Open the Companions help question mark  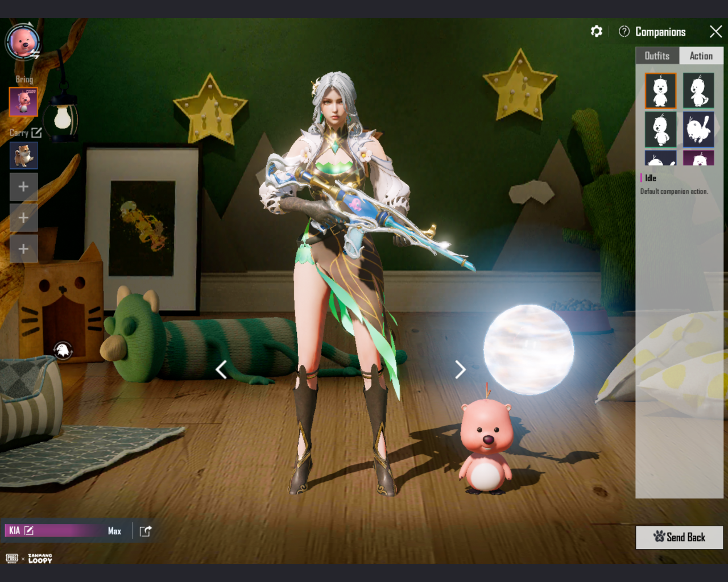pos(624,31)
